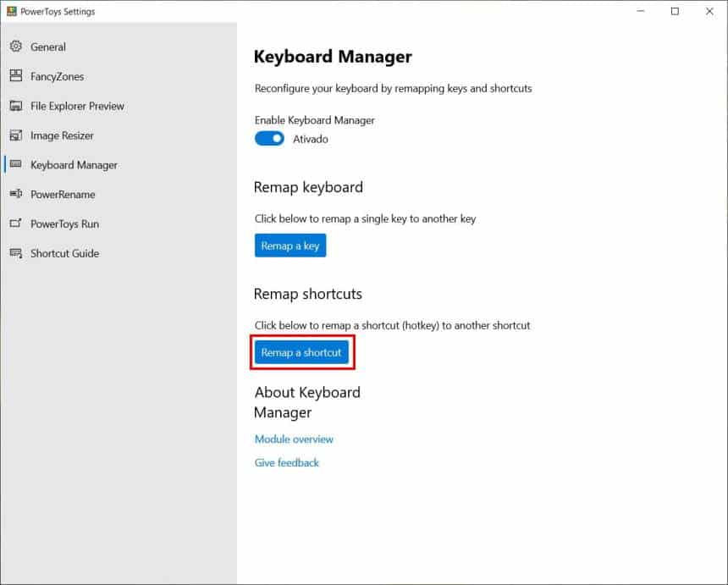The width and height of the screenshot is (728, 585).
Task: Click the PowerRename icon
Action: coord(16,194)
